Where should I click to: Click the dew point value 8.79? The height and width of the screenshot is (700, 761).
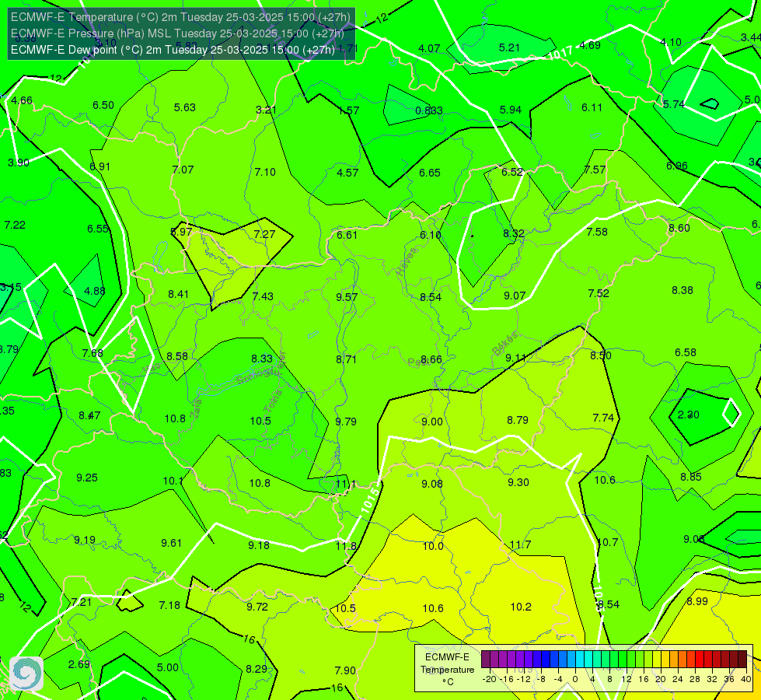click(518, 420)
